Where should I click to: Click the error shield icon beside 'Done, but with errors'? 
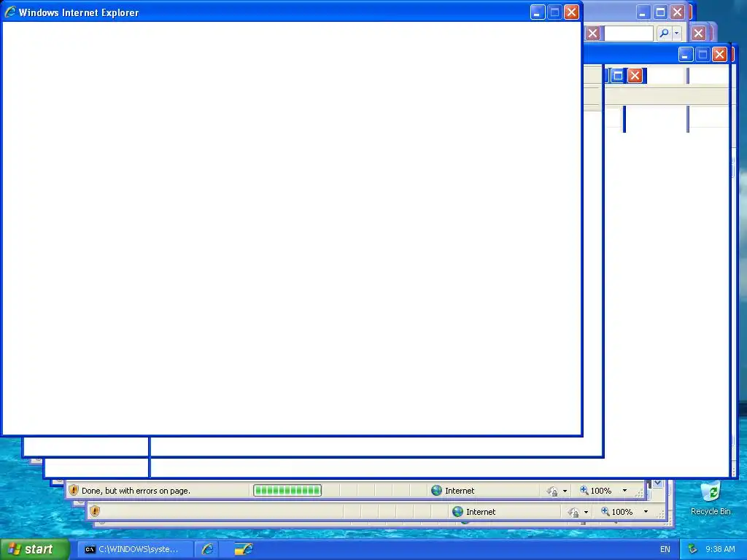point(74,491)
